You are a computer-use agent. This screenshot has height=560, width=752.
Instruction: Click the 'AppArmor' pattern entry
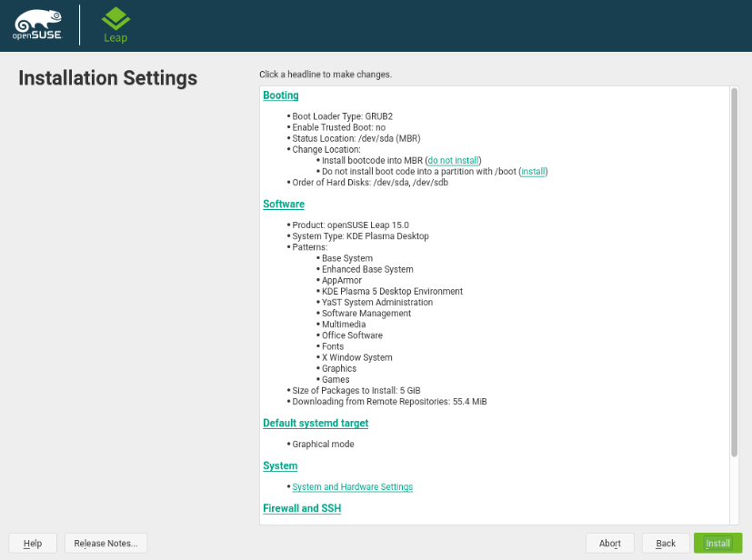[x=342, y=280]
